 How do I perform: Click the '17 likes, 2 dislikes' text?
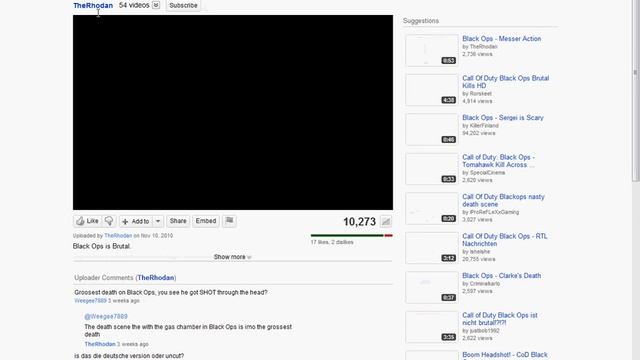tap(332, 242)
